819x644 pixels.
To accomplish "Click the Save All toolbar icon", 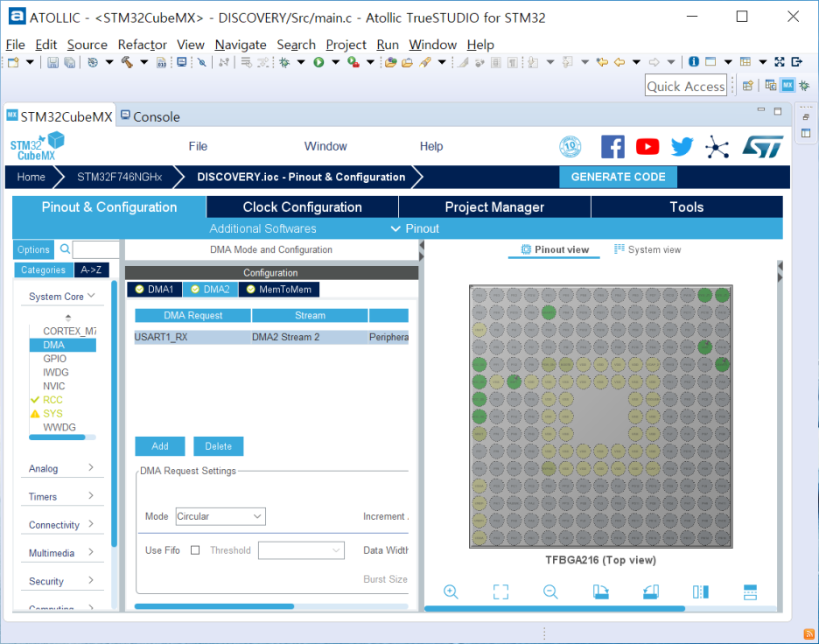I will (69, 62).
